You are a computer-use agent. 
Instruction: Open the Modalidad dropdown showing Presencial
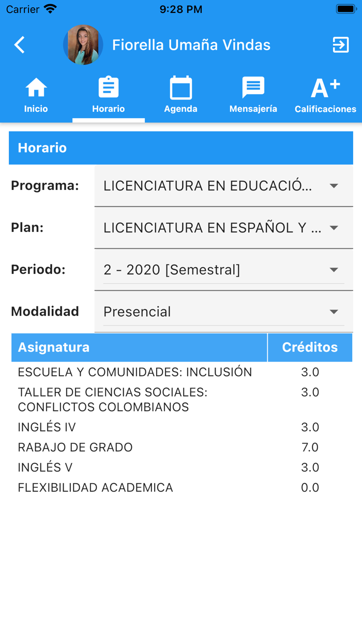click(223, 312)
